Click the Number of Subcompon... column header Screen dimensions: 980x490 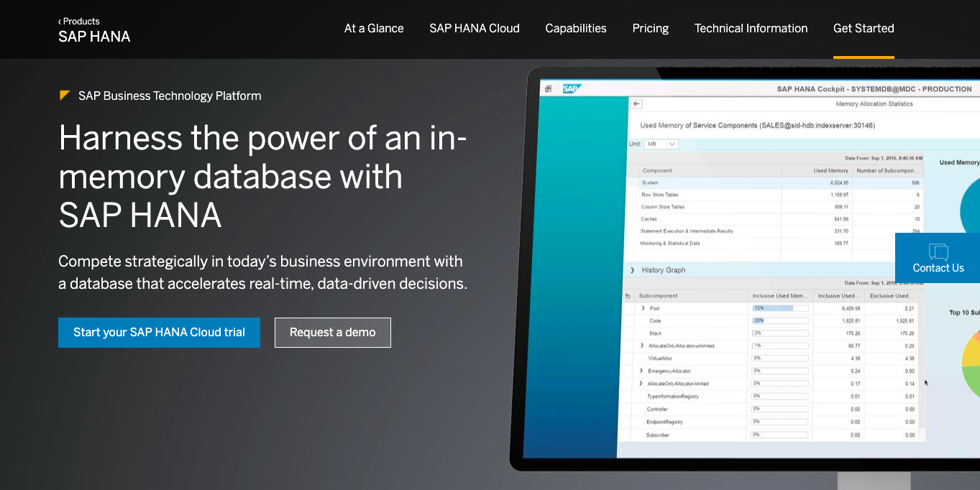click(x=888, y=170)
